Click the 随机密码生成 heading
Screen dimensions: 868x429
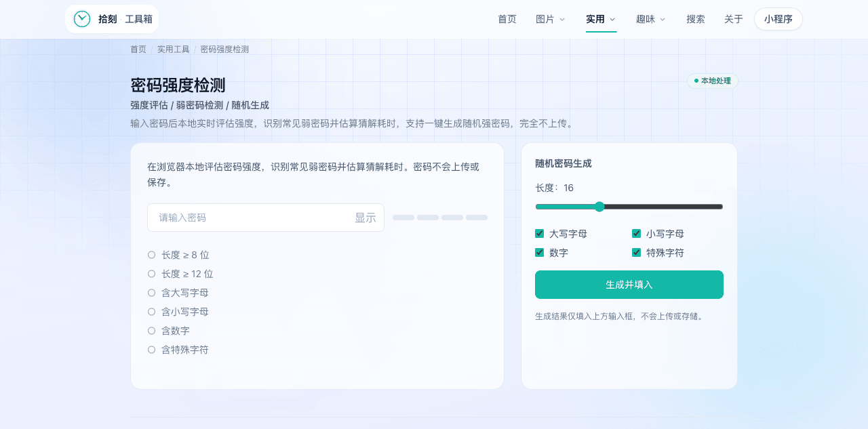pyautogui.click(x=564, y=163)
